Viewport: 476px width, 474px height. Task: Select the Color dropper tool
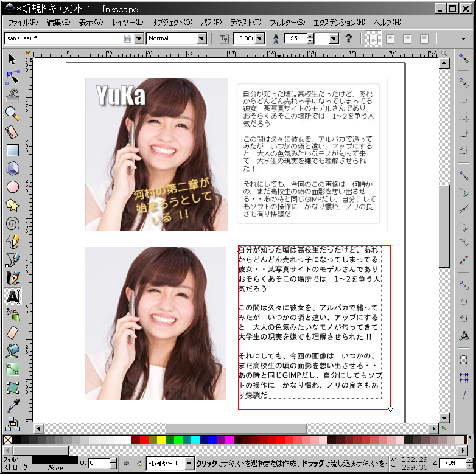point(13,406)
